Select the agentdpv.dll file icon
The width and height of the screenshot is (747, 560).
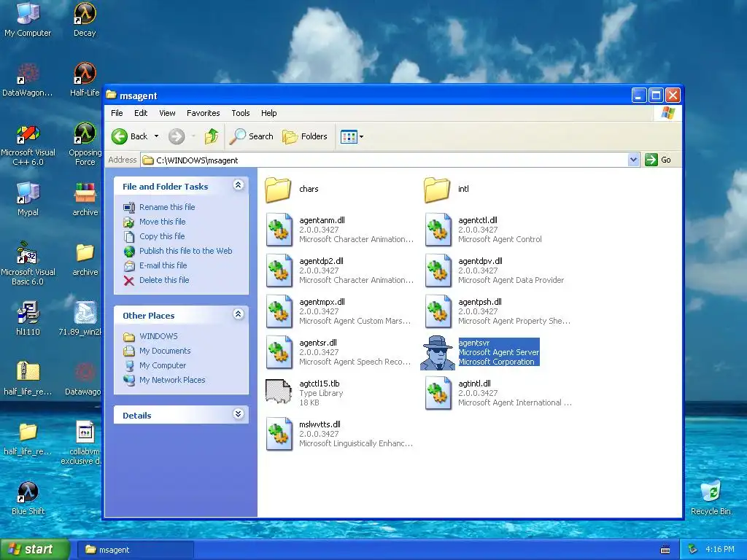coord(438,271)
